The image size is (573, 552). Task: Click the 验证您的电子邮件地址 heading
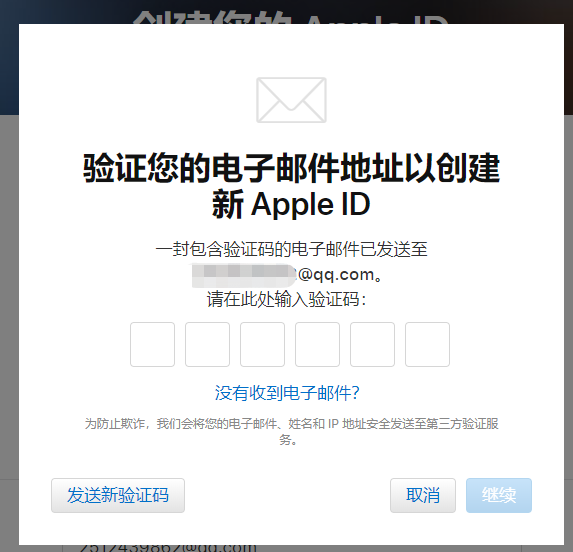click(291, 168)
